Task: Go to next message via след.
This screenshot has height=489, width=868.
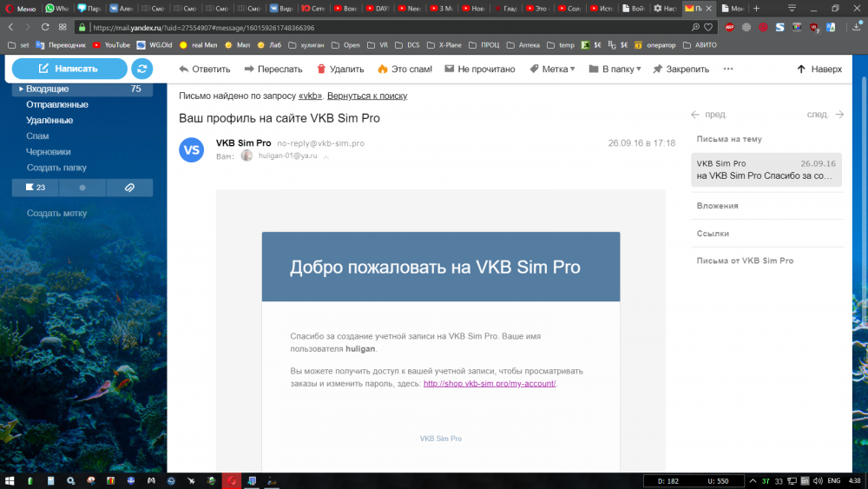Action: (825, 115)
